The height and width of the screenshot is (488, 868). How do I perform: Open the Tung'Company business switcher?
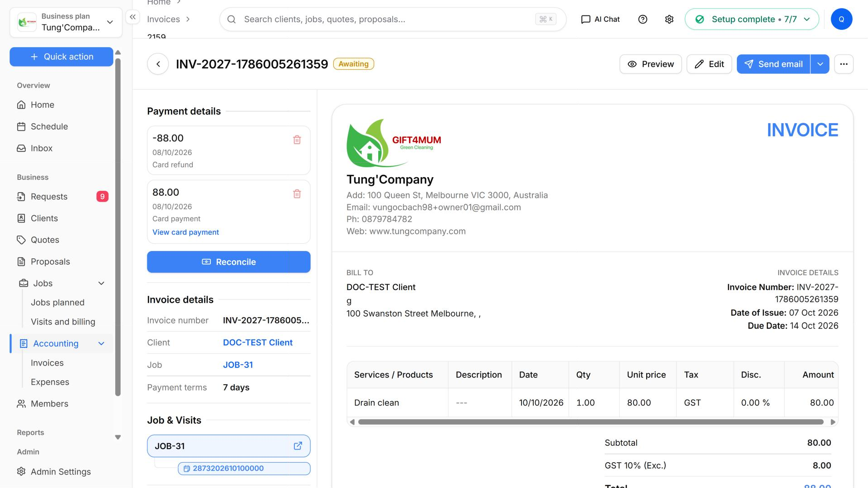(x=66, y=22)
